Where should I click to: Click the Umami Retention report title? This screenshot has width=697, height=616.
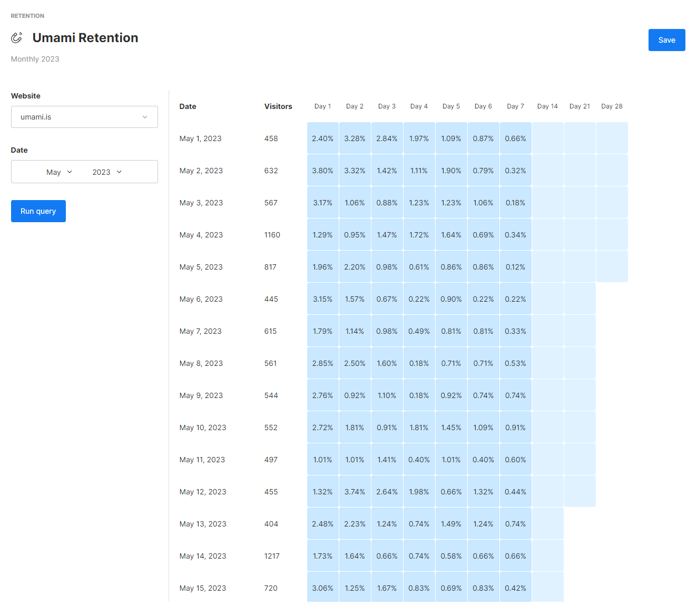click(x=85, y=38)
